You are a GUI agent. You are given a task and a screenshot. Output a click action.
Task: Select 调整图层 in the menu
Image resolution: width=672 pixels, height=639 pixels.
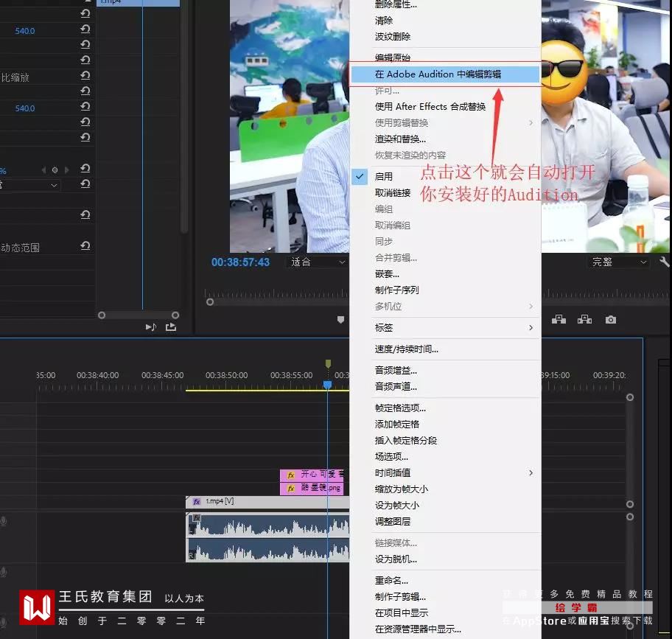coord(393,521)
